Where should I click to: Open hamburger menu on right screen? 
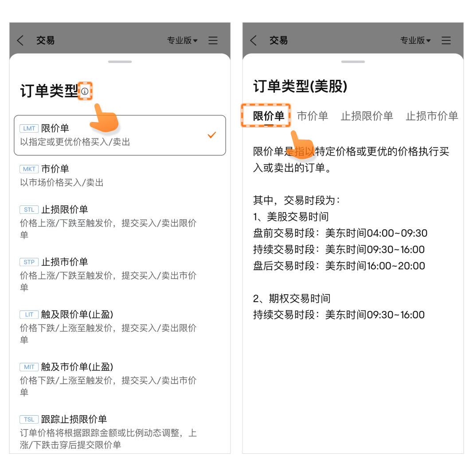click(446, 40)
